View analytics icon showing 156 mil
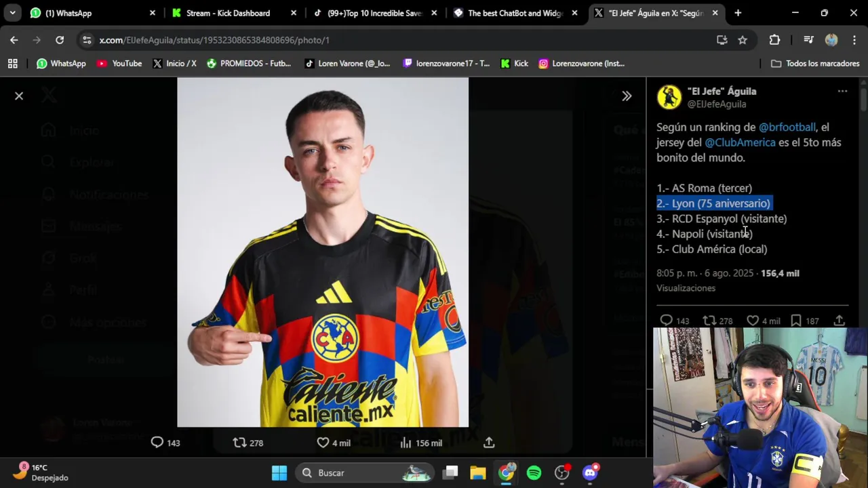The image size is (868, 488). [406, 443]
